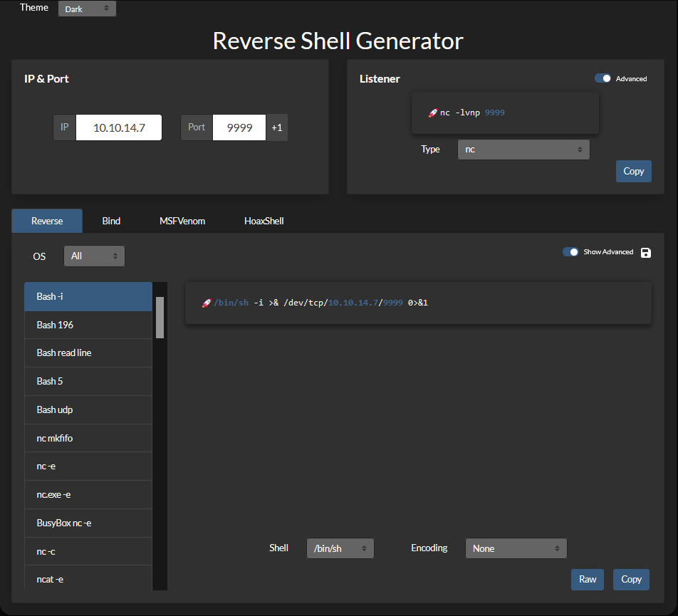Select the nc -e payload
This screenshot has width=678, height=616.
88,466
